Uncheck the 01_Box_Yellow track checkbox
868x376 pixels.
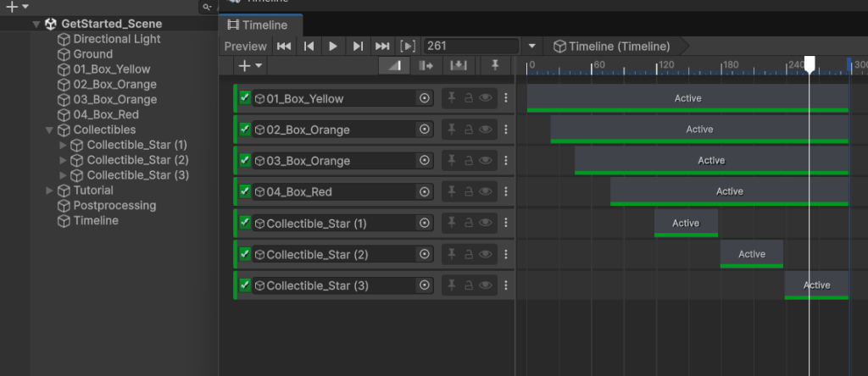click(245, 98)
